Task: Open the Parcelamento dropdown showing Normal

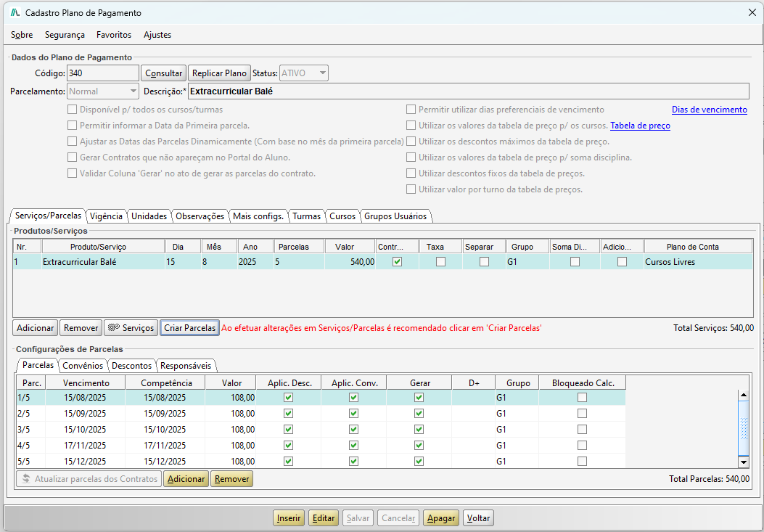Action: pyautogui.click(x=103, y=91)
